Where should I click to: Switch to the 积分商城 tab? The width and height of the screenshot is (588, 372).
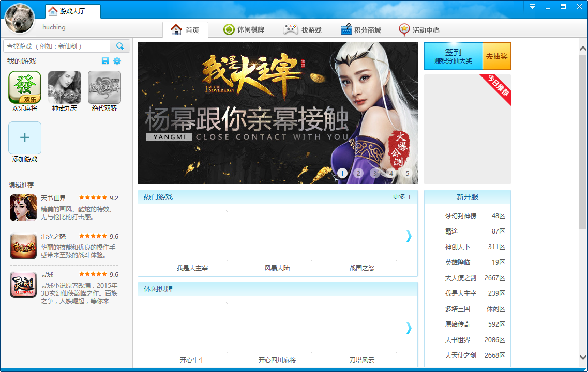pyautogui.click(x=361, y=29)
